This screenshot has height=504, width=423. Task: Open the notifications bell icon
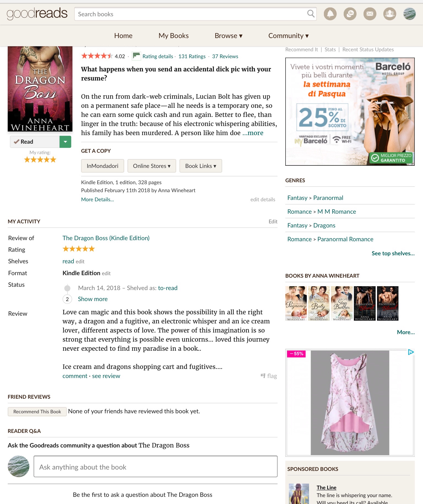tap(330, 14)
